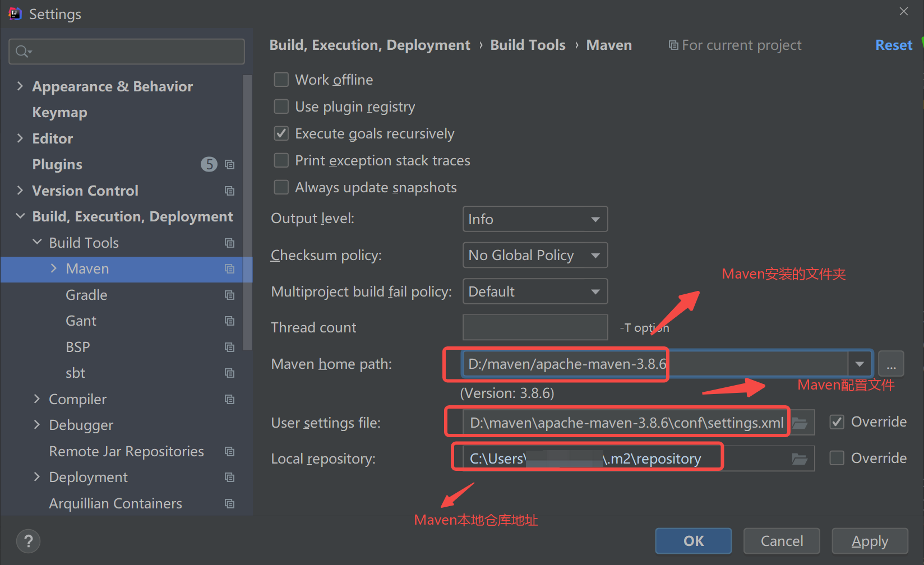Expand the Editor section
This screenshot has height=565, width=924.
coord(20,138)
